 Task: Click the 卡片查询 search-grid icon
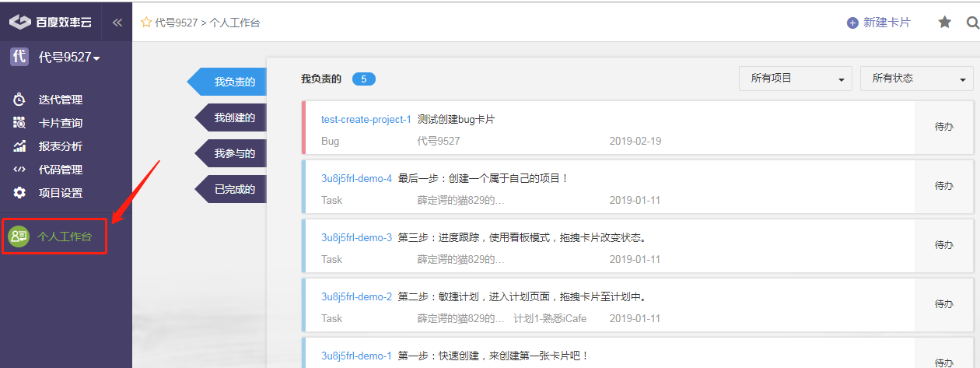pyautogui.click(x=19, y=123)
